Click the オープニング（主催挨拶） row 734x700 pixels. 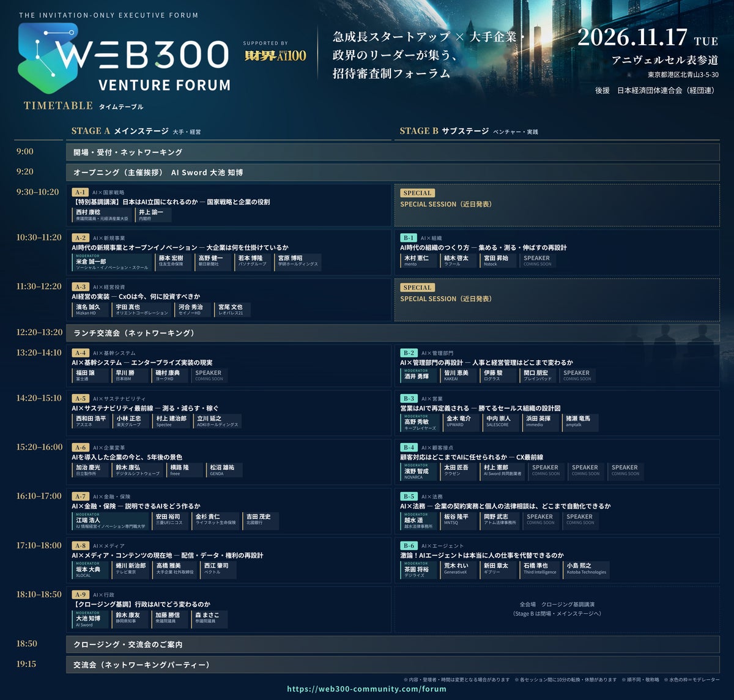coord(393,173)
